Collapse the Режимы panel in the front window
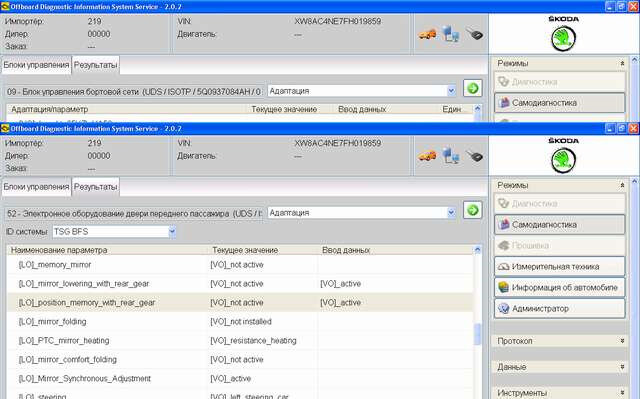Viewport: 640px width, 399px height. pyautogui.click(x=622, y=186)
